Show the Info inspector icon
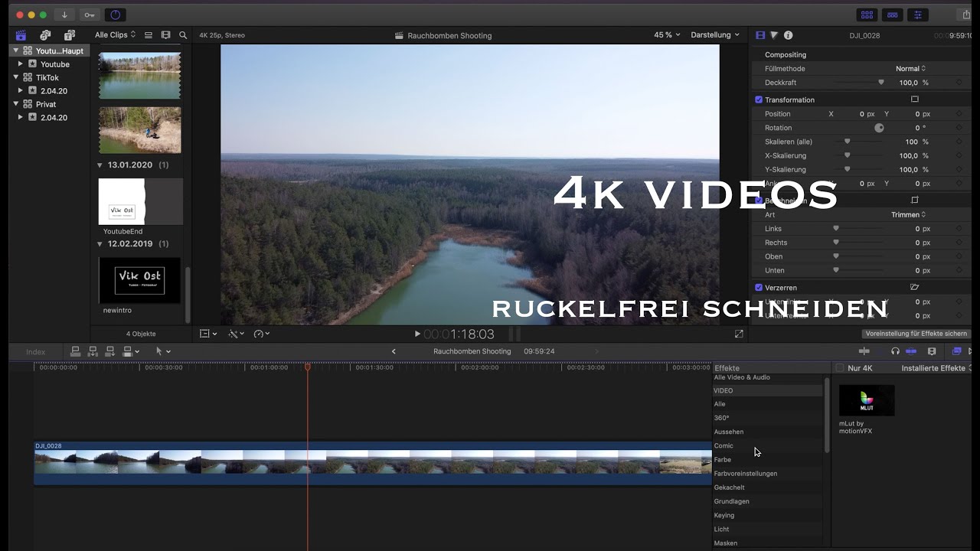The image size is (980, 551). click(789, 35)
